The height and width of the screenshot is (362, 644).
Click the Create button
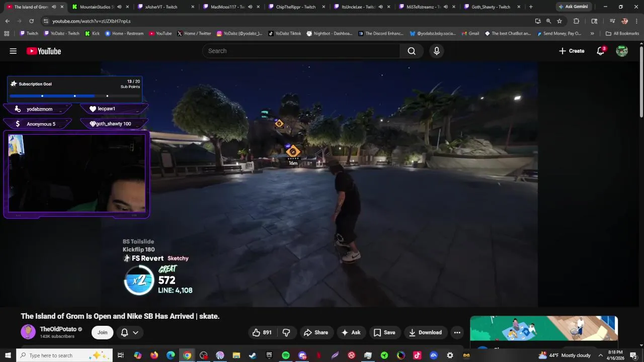coord(572,51)
